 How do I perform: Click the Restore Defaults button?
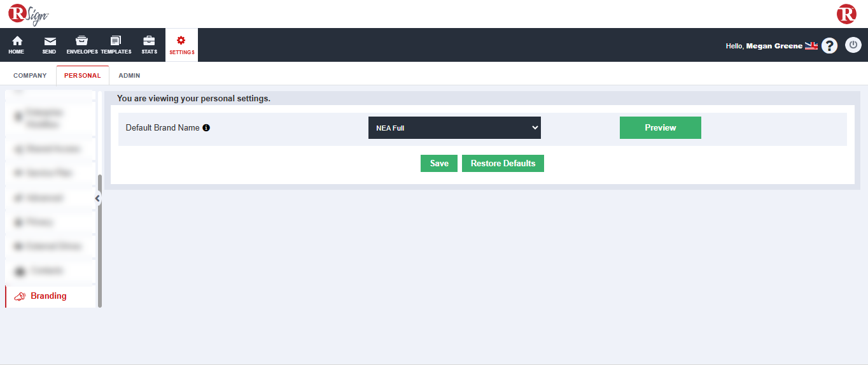pyautogui.click(x=503, y=164)
